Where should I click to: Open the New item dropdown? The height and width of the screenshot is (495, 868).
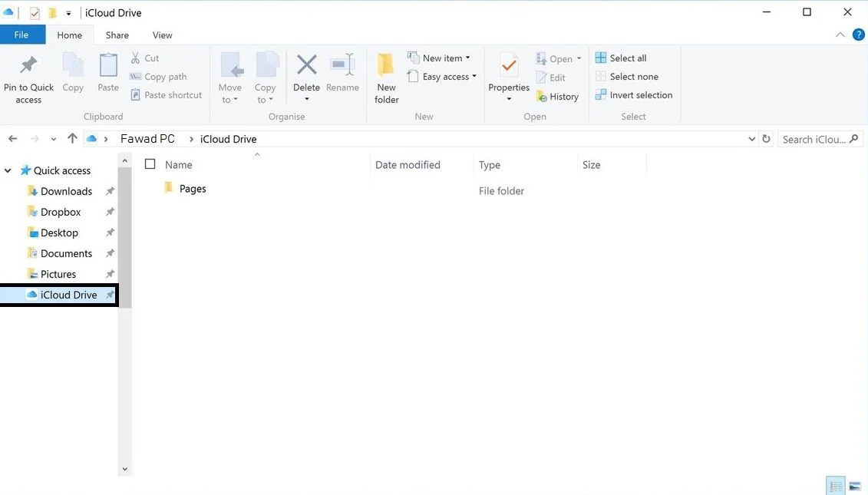pyautogui.click(x=439, y=58)
